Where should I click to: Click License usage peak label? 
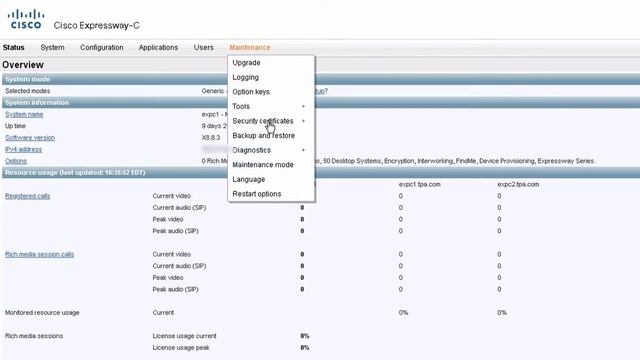pyautogui.click(x=181, y=348)
